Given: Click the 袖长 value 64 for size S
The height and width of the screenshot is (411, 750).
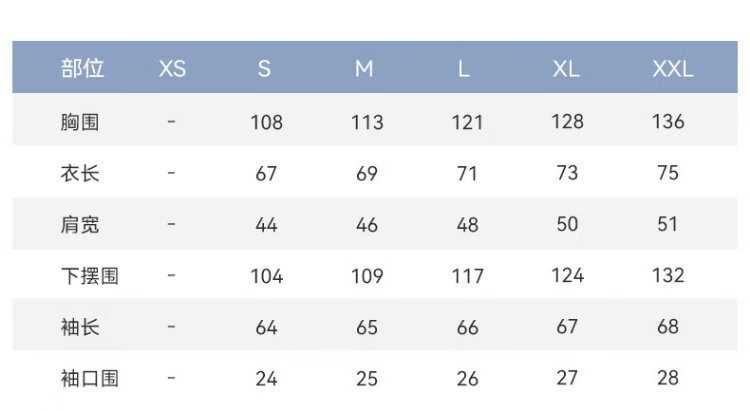Looking at the screenshot, I should [266, 326].
